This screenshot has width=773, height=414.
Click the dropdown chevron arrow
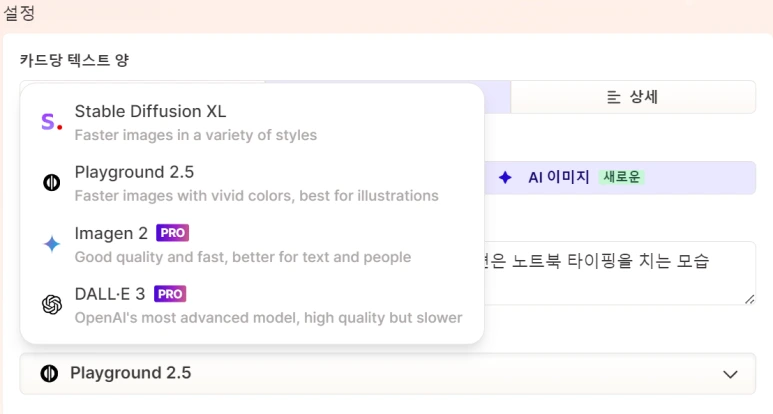[x=730, y=374]
